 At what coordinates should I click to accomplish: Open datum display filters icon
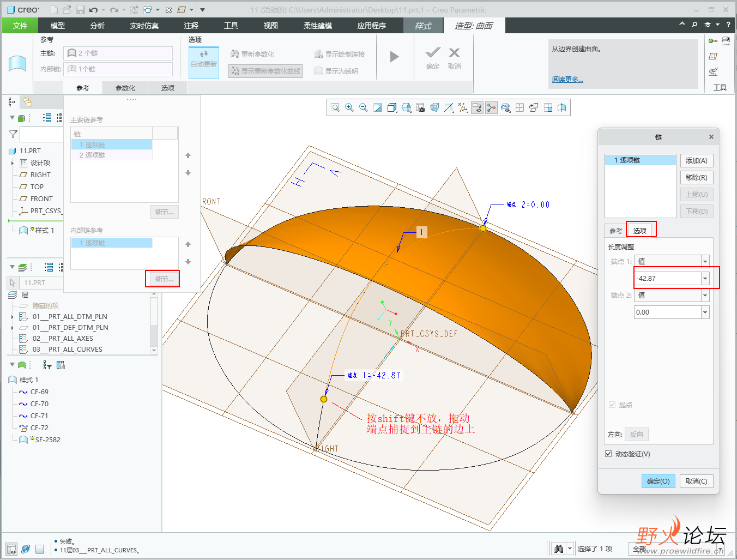point(463,108)
